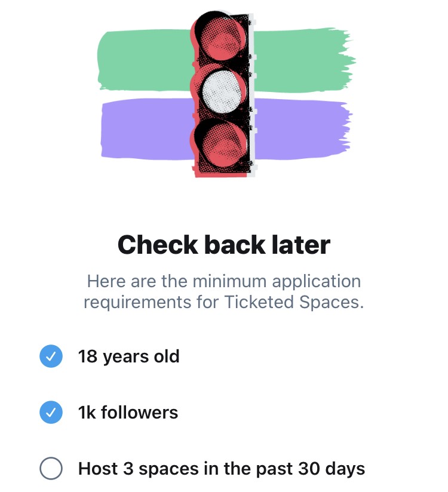Tap the "Host 3 spaces in the past 30 days" label
The height and width of the screenshot is (492, 448).
click(221, 469)
